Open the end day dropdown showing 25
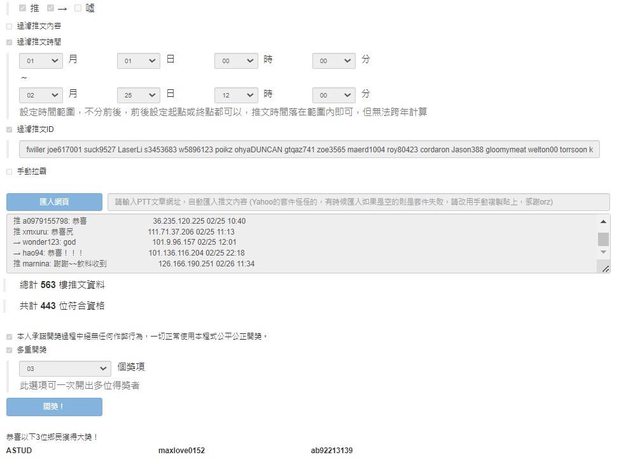This screenshot has width=640, height=464. tap(139, 93)
